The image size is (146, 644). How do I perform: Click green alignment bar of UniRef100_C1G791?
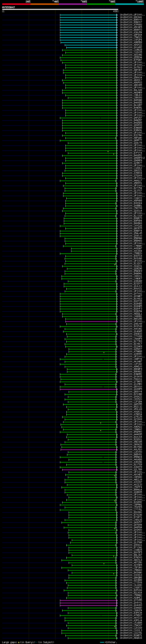[x=89, y=633]
